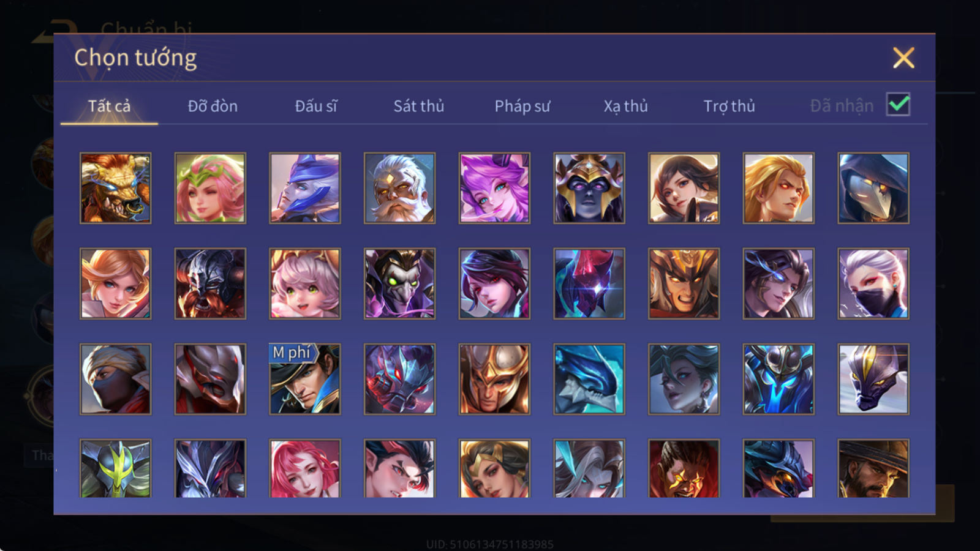Close the 'Chọn tướng' dialog

coord(903,58)
